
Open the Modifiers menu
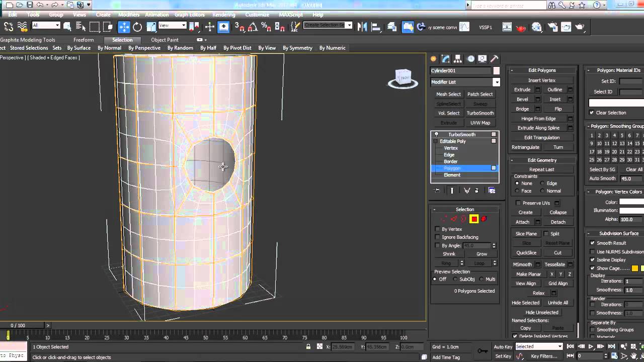129,15
